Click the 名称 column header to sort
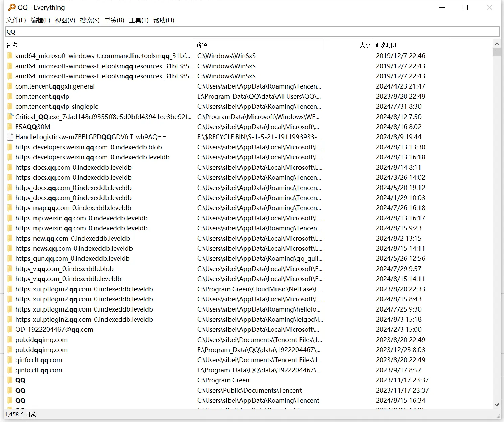 click(x=11, y=45)
